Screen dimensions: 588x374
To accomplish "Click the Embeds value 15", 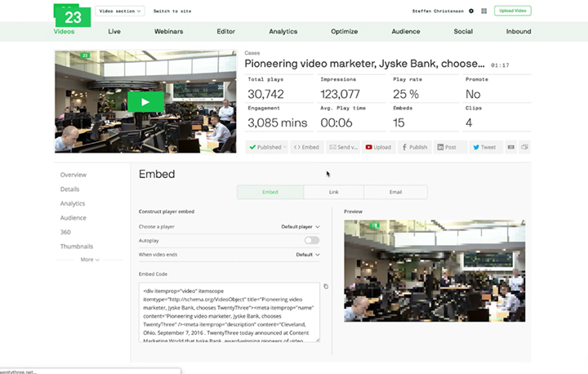I will [399, 122].
